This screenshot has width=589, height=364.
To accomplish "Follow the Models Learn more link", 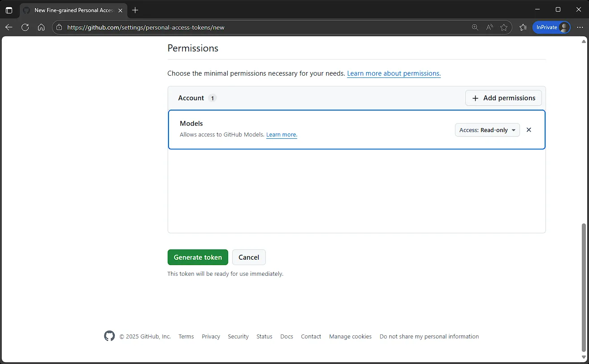I will 282,134.
